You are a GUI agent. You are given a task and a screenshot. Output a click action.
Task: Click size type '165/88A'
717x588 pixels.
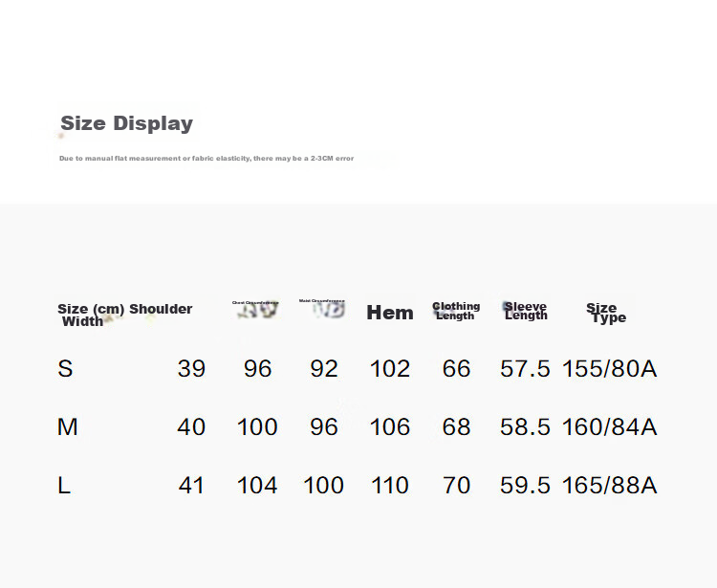[x=610, y=485]
